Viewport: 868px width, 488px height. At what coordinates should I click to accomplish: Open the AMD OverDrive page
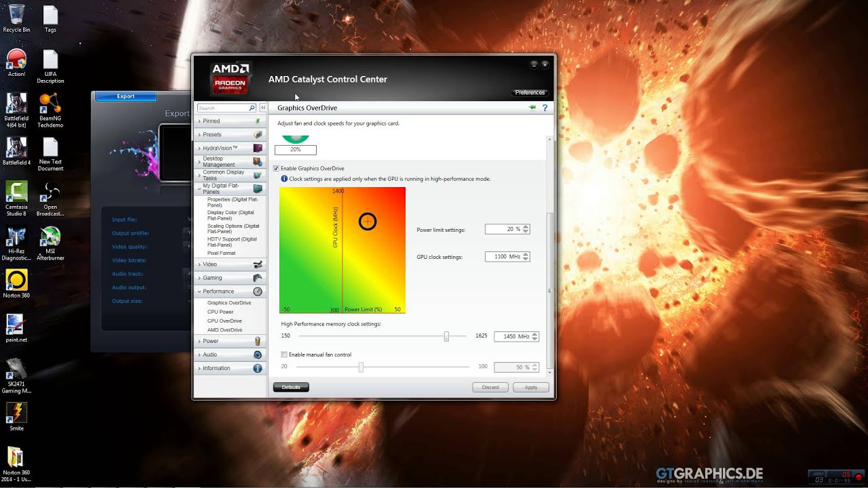[x=224, y=330]
